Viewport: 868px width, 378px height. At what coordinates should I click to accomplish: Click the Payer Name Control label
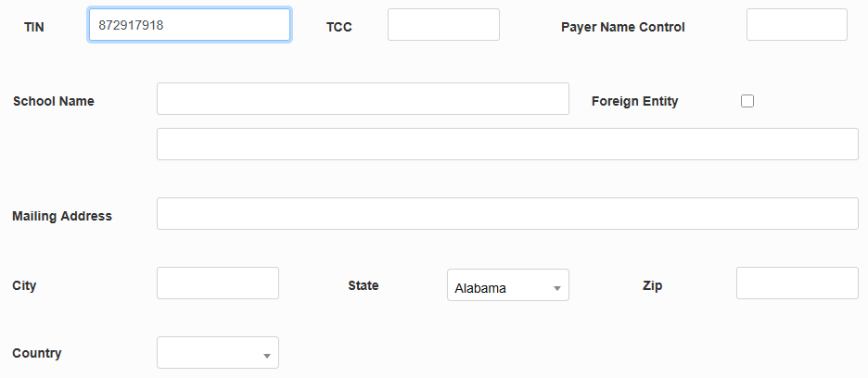click(x=623, y=27)
